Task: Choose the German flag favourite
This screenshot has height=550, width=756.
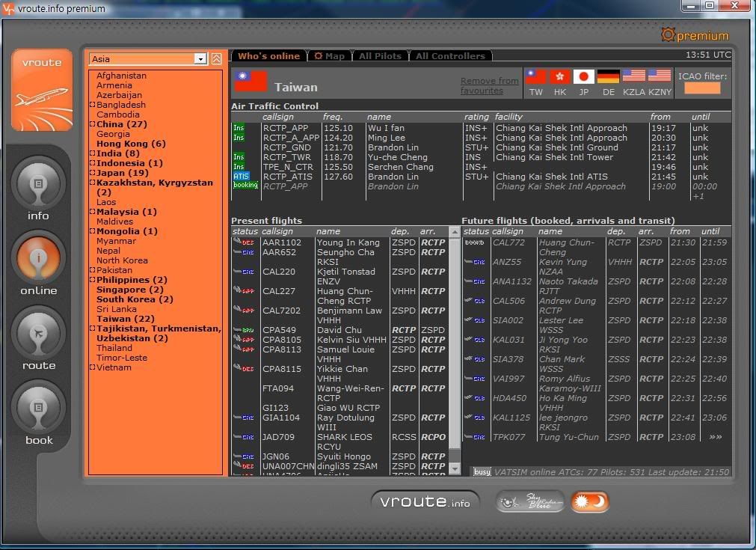Action: click(x=609, y=76)
